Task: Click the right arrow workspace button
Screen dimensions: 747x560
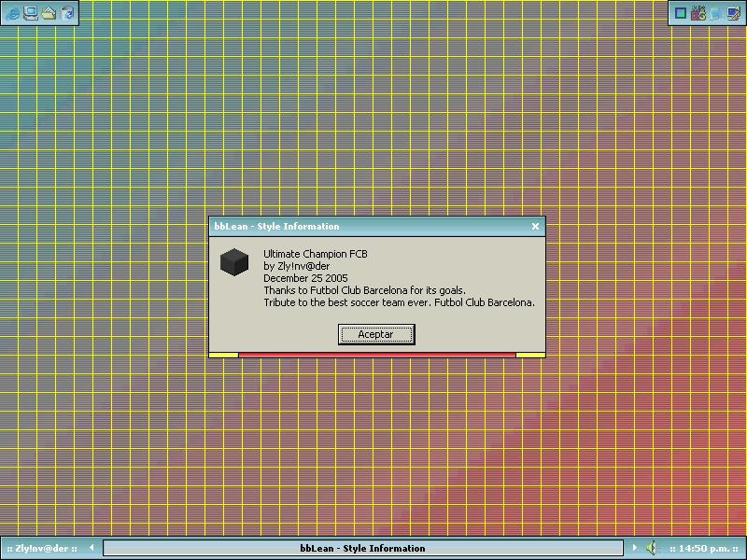Action: pyautogui.click(x=634, y=548)
